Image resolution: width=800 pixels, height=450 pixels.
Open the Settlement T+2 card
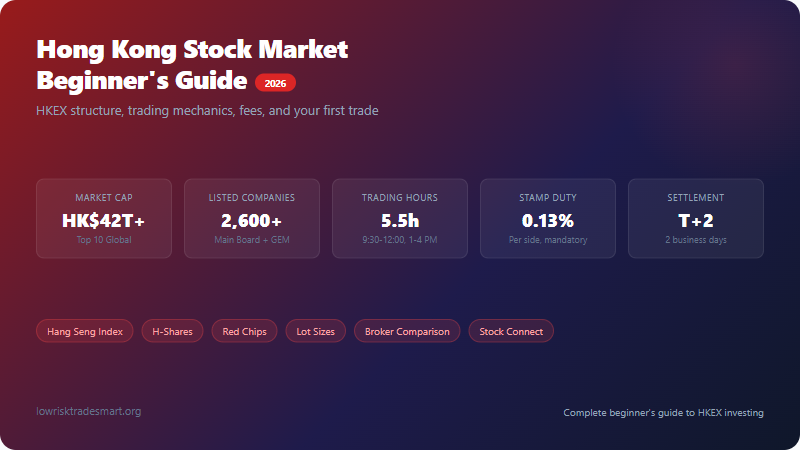[696, 219]
